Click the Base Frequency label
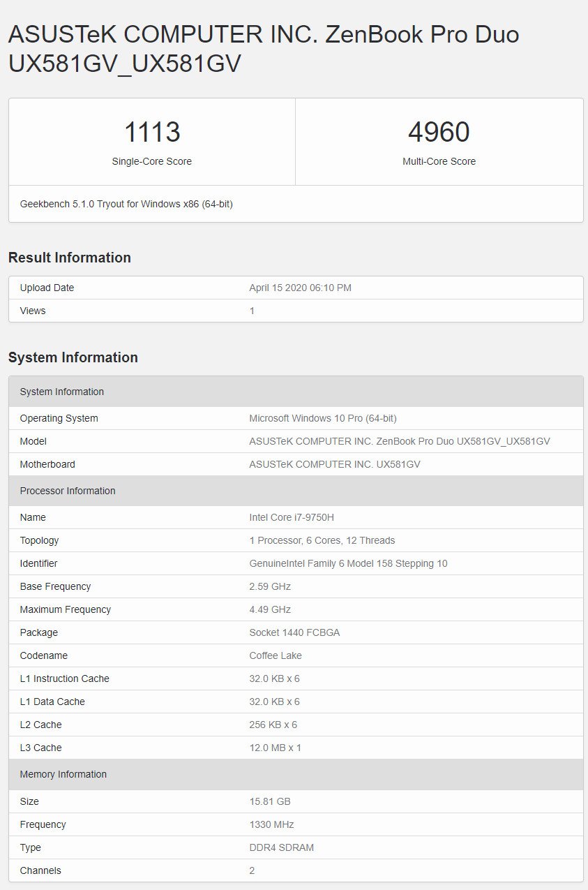 pyautogui.click(x=55, y=586)
